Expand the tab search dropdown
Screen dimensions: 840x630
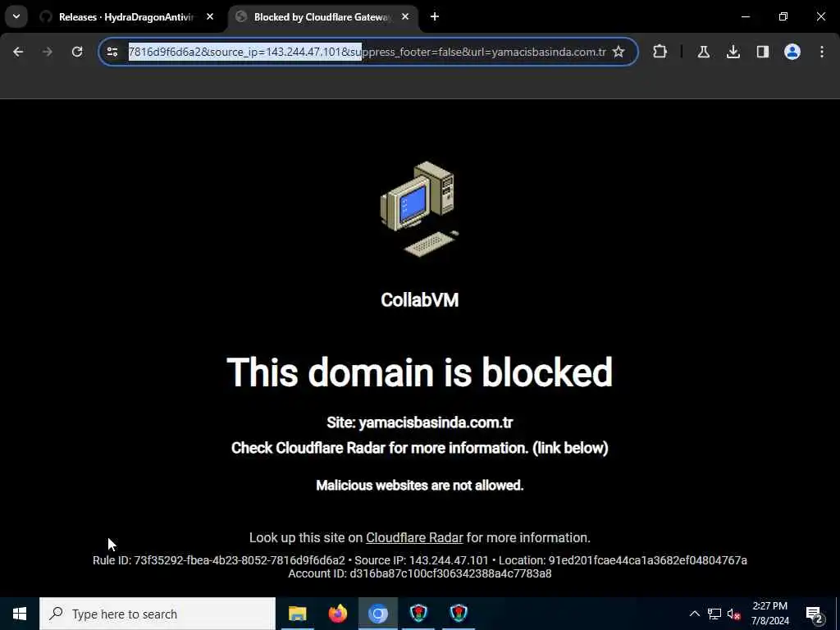[16, 16]
